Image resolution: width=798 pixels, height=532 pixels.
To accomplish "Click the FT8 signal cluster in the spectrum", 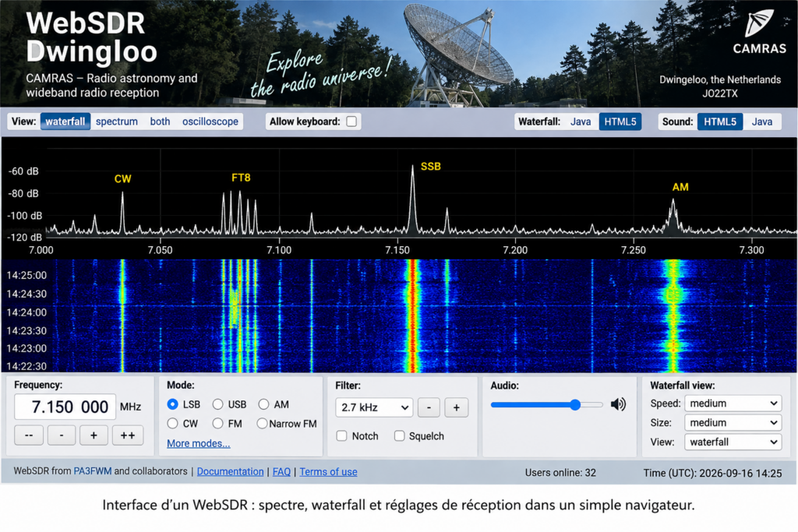I will [239, 213].
